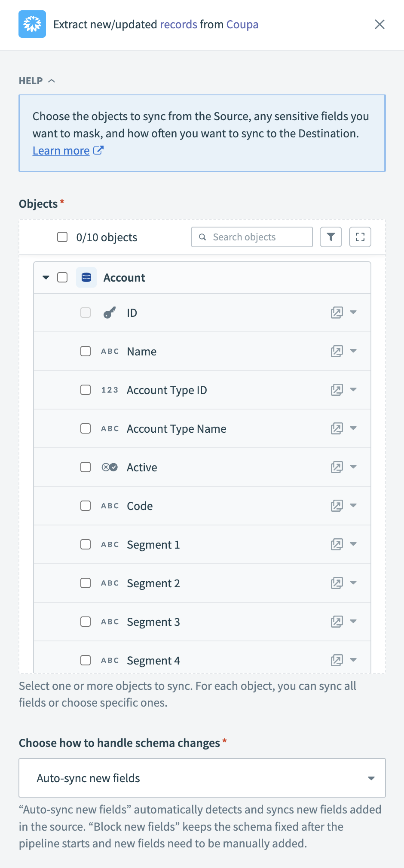Image resolution: width=404 pixels, height=868 pixels.
Task: Close the Coupa extract panel
Action: pos(380,24)
